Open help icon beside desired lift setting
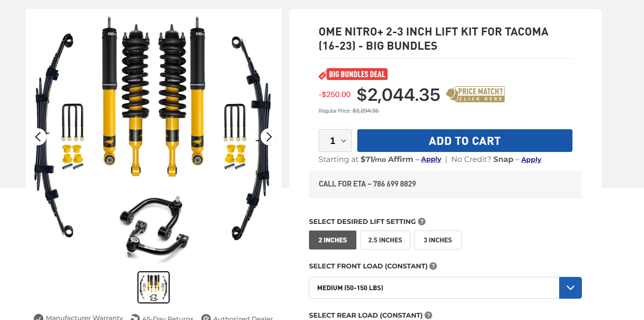 (x=422, y=222)
